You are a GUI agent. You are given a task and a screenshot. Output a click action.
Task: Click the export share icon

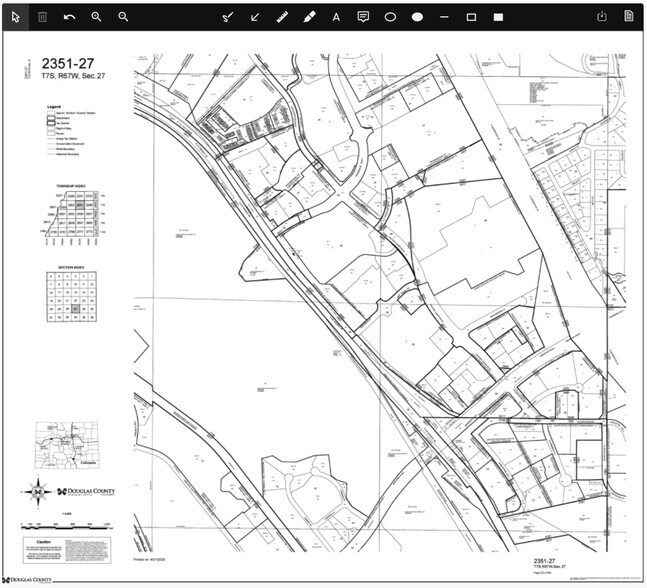click(602, 16)
